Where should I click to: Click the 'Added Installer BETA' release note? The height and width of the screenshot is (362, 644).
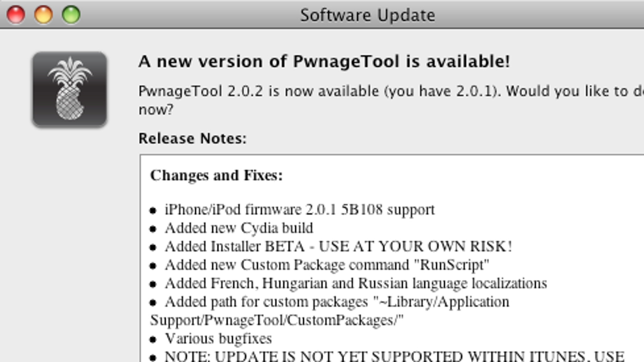pyautogui.click(x=338, y=246)
